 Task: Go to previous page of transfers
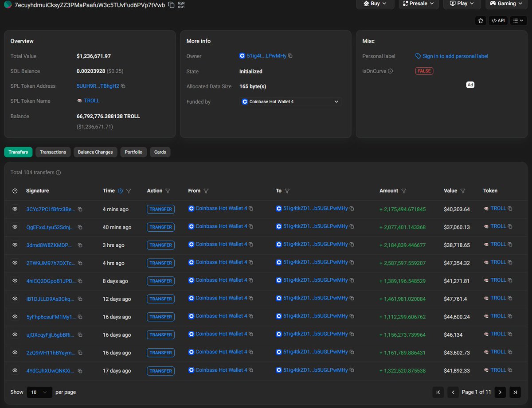tap(453, 392)
